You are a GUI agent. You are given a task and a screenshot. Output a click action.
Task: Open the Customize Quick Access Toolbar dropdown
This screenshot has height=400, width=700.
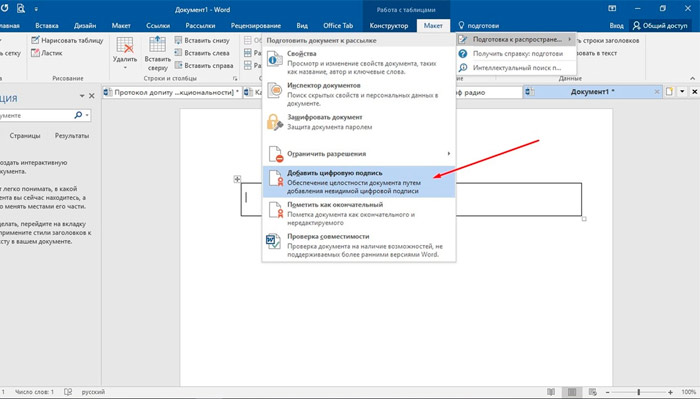coord(36,9)
